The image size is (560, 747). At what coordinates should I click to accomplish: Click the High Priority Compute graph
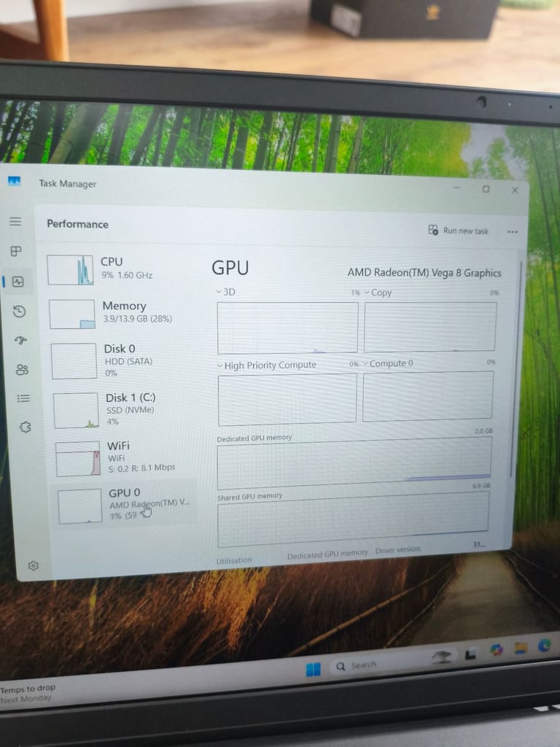click(287, 399)
